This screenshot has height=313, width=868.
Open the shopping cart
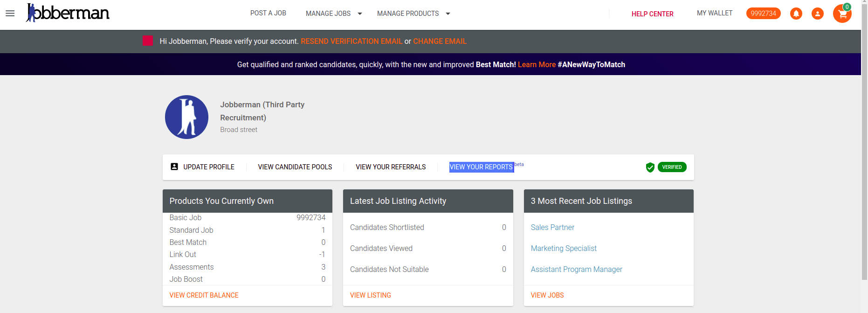point(842,14)
